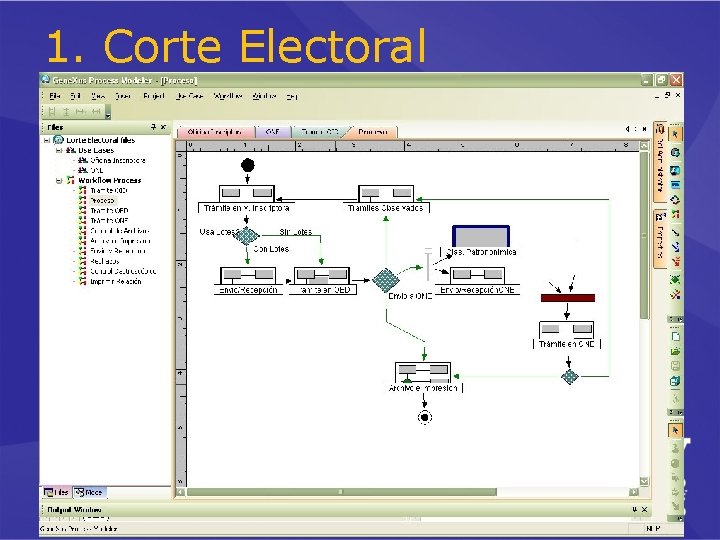This screenshot has height=540, width=720.
Task: Switch to the teal Tramite tab
Action: [x=320, y=132]
